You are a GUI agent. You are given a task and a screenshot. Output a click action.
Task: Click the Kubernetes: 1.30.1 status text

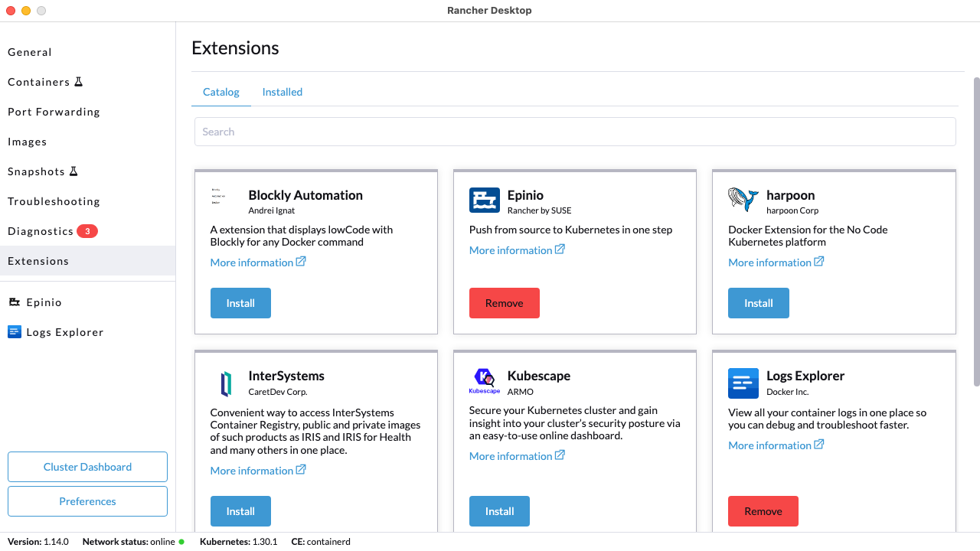(239, 542)
